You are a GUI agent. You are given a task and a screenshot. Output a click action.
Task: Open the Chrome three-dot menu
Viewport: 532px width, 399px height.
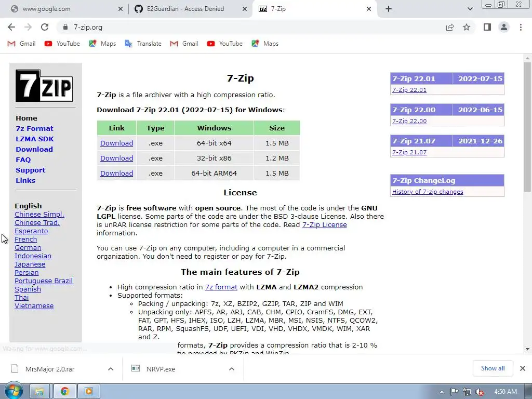click(521, 27)
